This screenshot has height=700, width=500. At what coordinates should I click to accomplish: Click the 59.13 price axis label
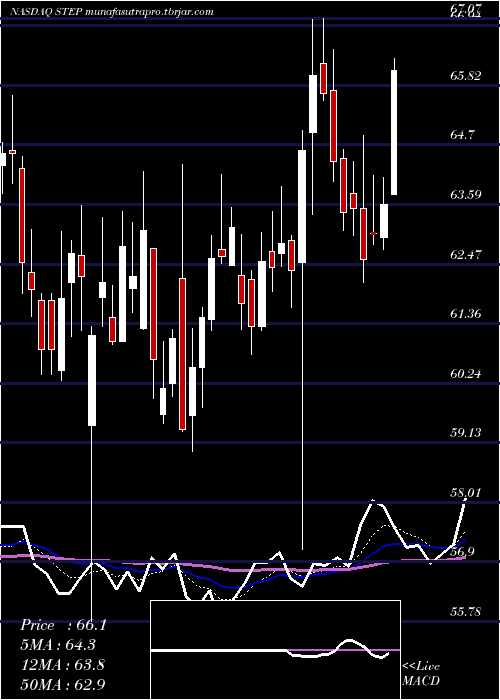click(x=466, y=433)
